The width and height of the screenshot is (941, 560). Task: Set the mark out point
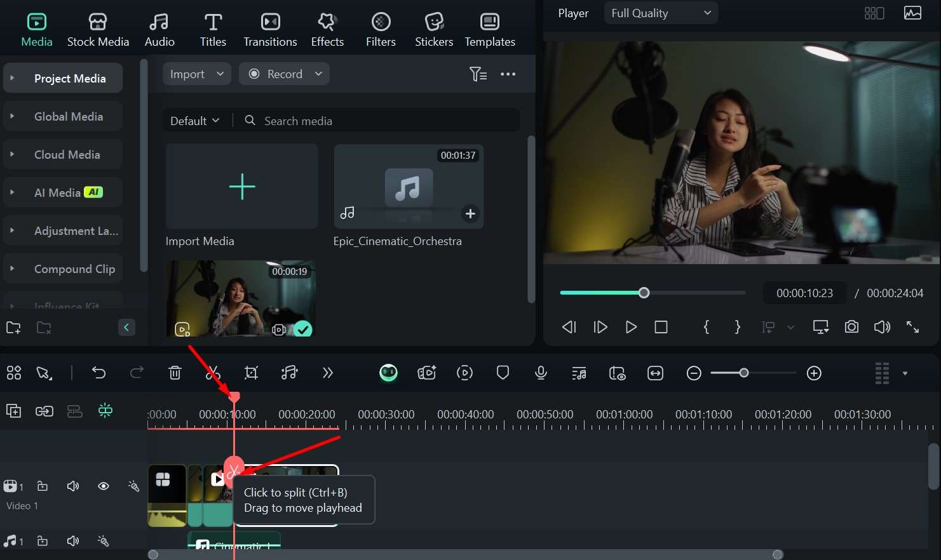pyautogui.click(x=737, y=327)
